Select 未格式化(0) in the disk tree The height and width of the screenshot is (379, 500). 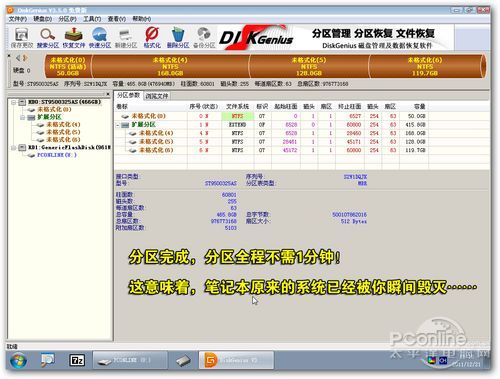tap(54, 109)
